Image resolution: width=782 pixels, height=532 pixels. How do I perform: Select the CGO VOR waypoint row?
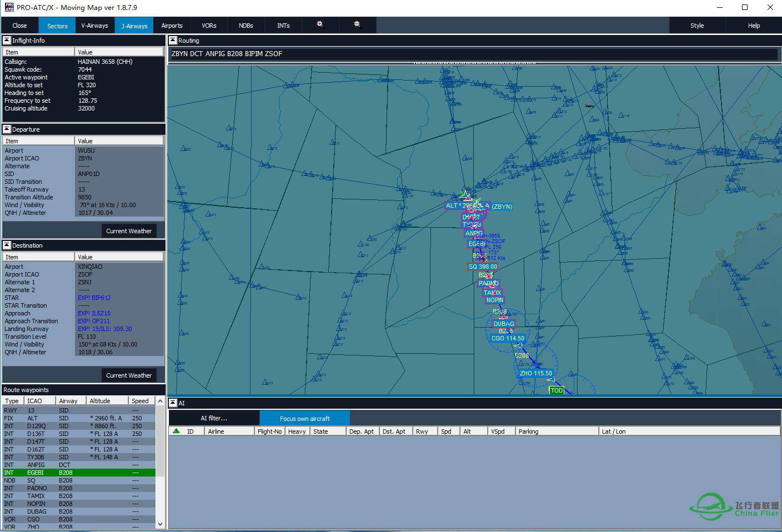point(79,519)
